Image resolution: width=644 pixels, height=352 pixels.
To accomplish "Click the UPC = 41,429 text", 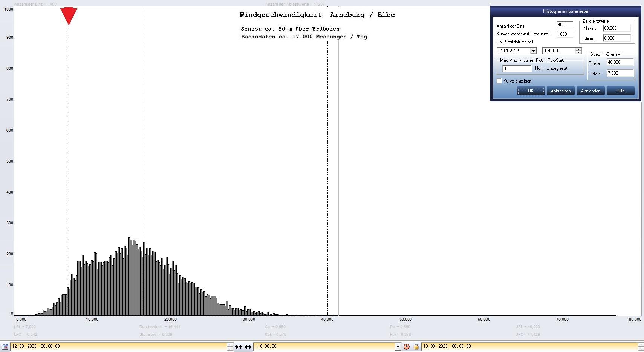I will tap(528, 335).
